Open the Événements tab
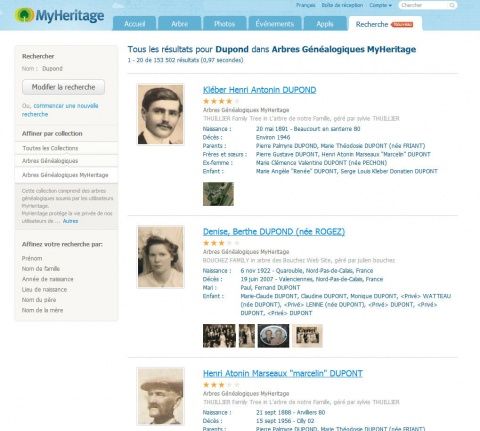Viewport: 480px width, 431px height. (275, 24)
